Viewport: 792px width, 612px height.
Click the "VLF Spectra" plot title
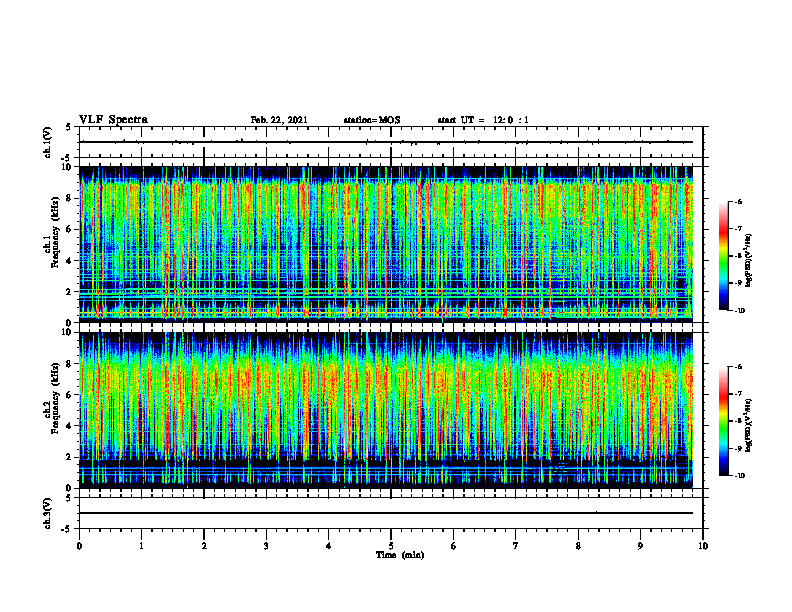click(113, 120)
